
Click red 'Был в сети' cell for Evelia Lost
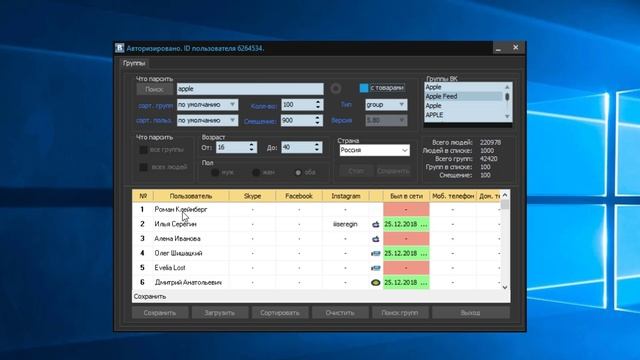[x=406, y=268]
